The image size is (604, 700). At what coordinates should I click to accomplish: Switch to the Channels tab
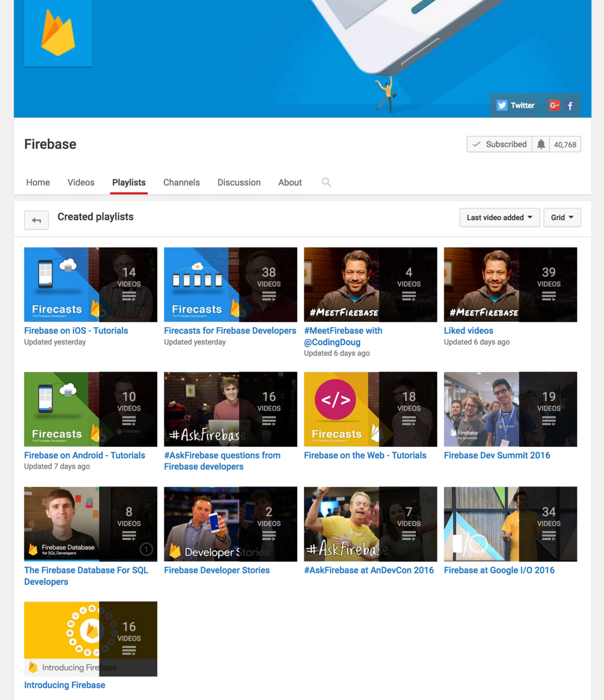pyautogui.click(x=181, y=183)
